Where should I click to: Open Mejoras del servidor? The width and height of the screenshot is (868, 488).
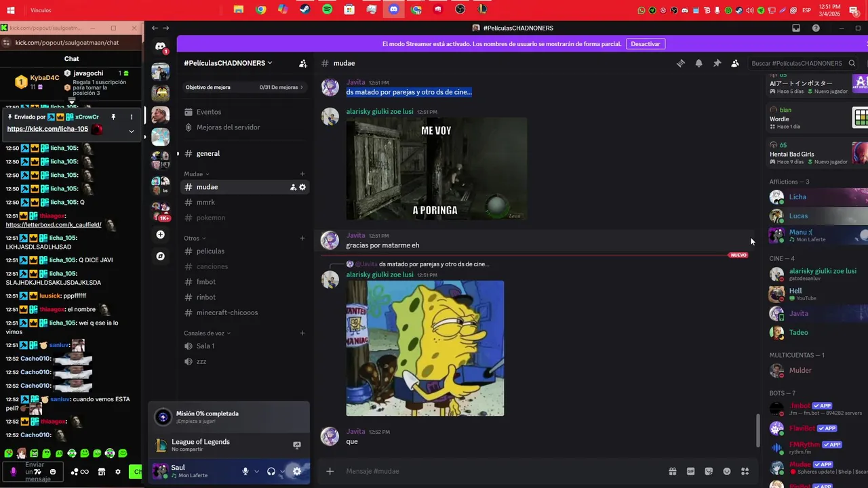[x=244, y=127]
